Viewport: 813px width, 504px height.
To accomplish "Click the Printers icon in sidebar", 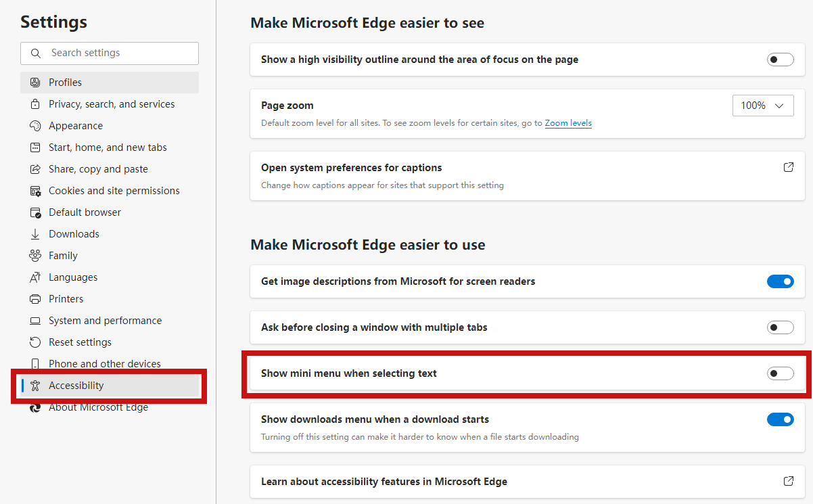I will (35, 299).
